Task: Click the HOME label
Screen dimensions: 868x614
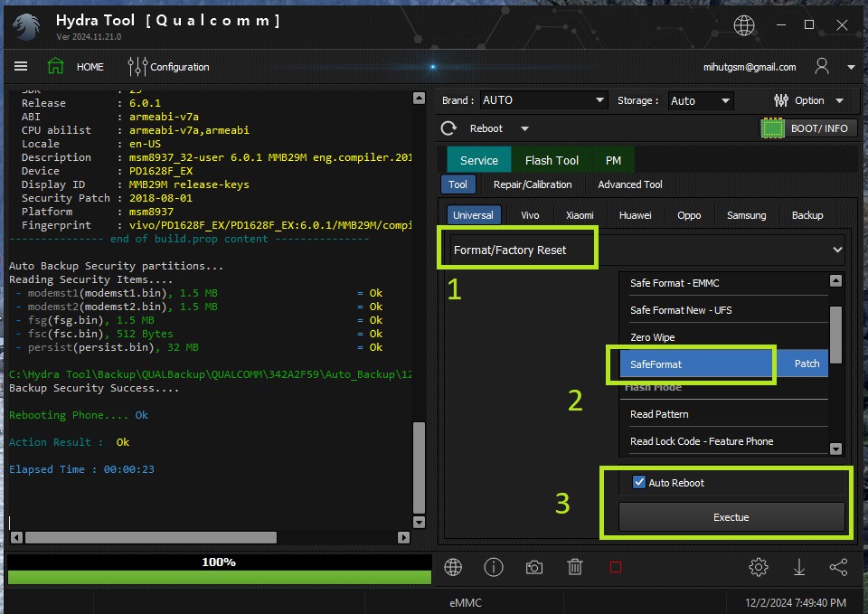Action: (x=90, y=67)
